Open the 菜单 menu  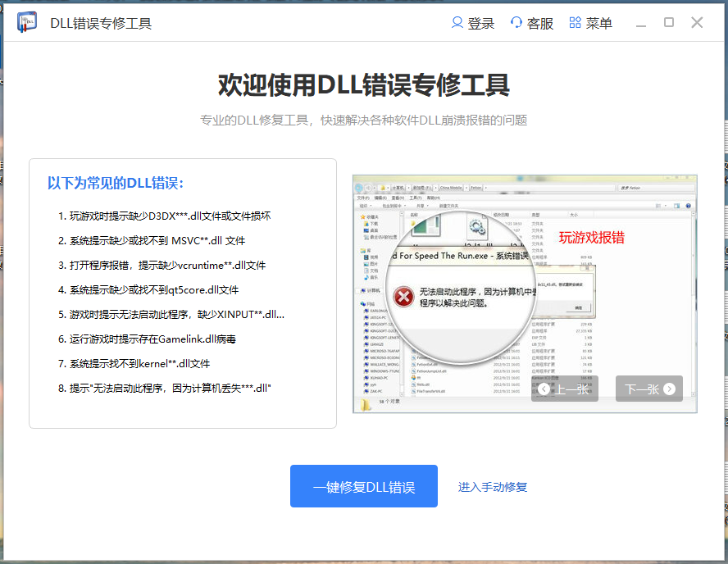click(x=590, y=23)
